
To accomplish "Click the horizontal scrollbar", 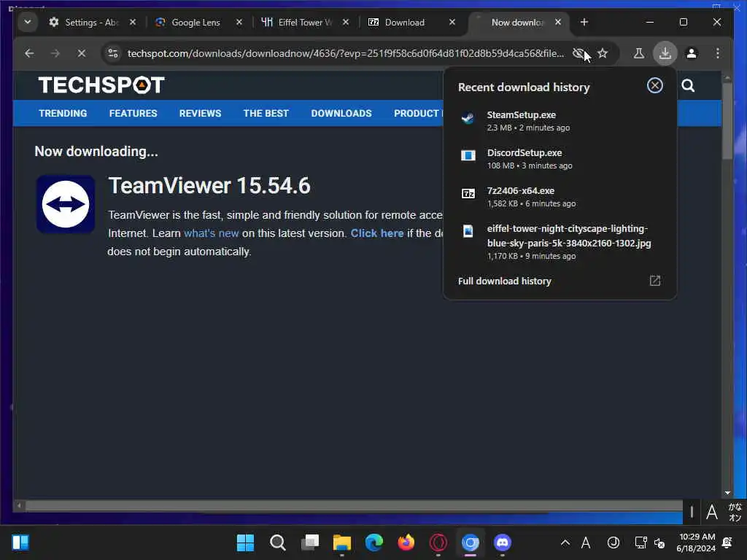I will (354, 505).
